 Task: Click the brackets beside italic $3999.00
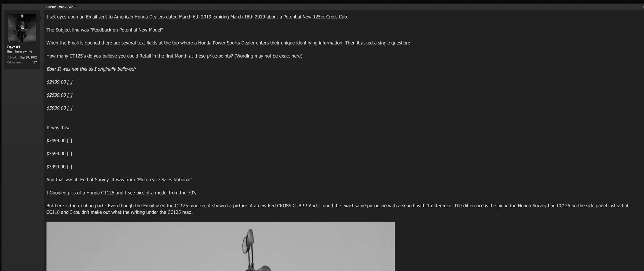click(x=70, y=108)
